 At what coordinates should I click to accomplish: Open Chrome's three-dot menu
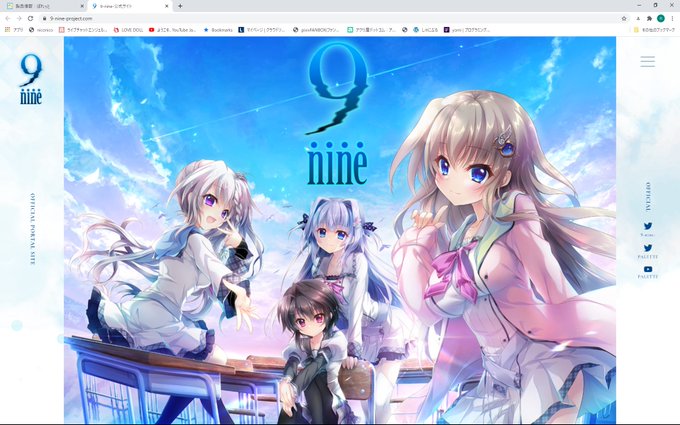point(672,19)
